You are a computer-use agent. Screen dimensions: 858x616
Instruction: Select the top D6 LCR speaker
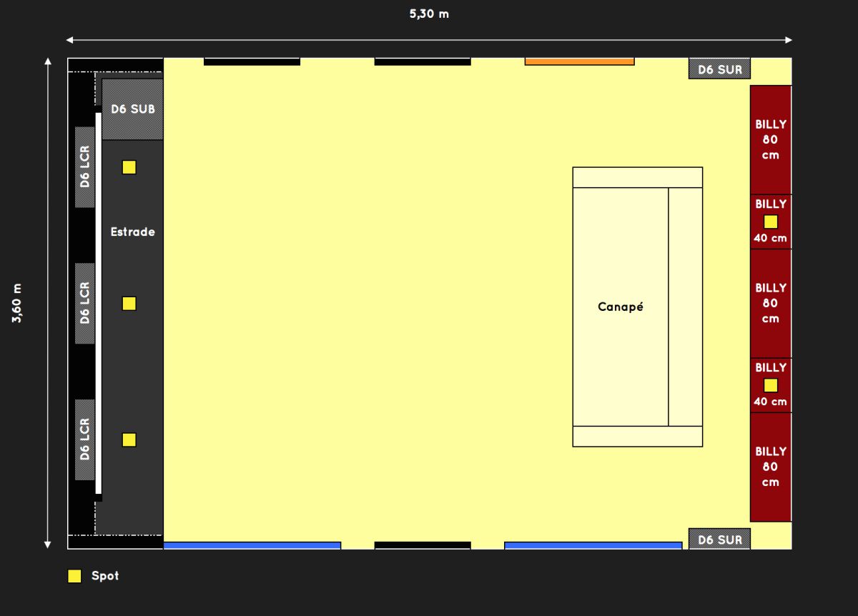[85, 167]
